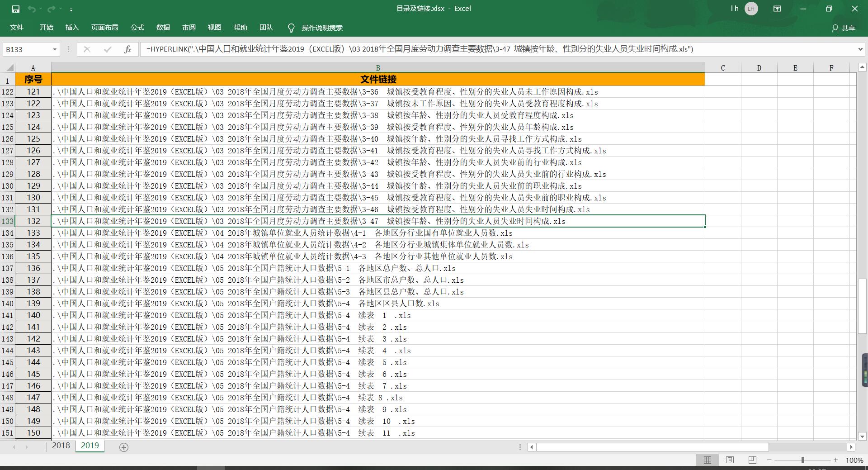This screenshot has height=470, width=868.
Task: Open link 3-40 失业人员寻找工作方式构成.xls
Action: [x=317, y=139]
